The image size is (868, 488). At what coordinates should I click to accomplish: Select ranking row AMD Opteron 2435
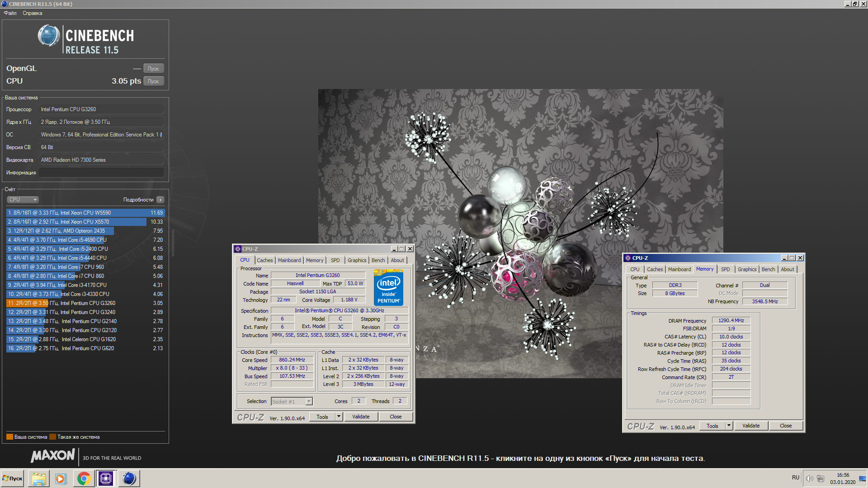tap(85, 231)
